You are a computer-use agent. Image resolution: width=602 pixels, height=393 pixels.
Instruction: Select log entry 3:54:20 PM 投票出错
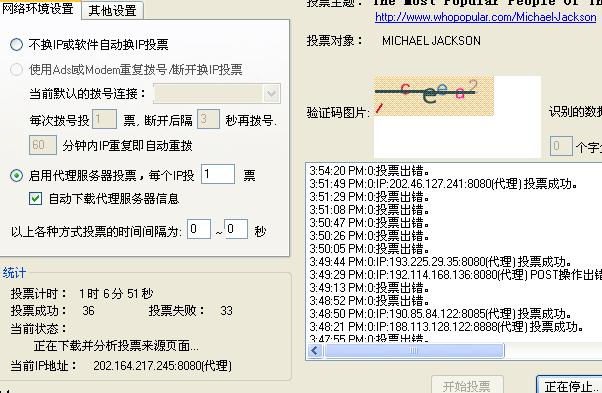(369, 170)
